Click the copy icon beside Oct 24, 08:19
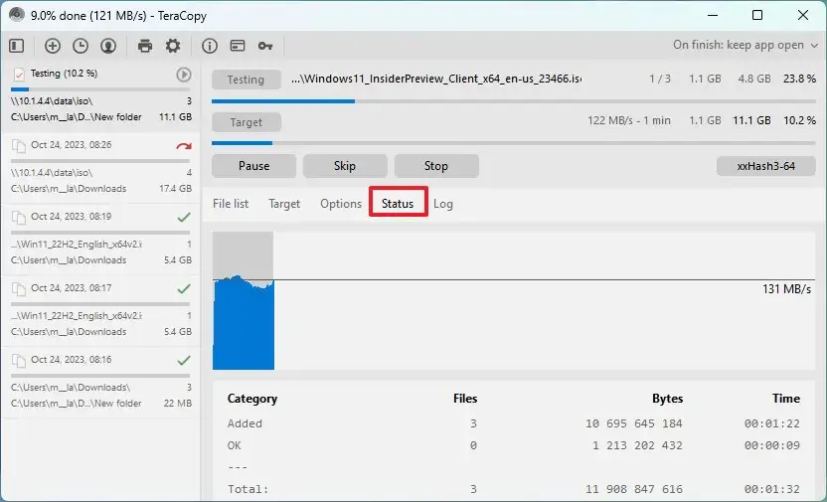Image resolution: width=827 pixels, height=502 pixels. (19, 217)
